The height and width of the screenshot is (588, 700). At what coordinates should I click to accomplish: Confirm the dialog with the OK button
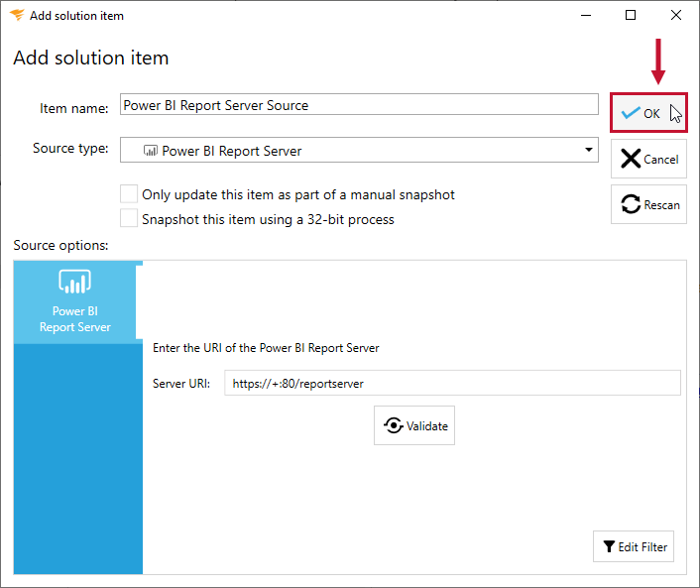[x=648, y=113]
